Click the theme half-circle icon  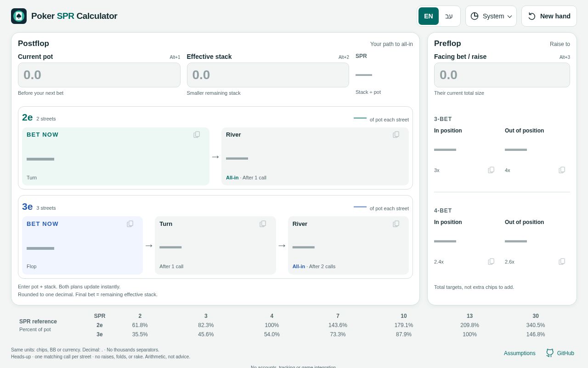click(475, 16)
